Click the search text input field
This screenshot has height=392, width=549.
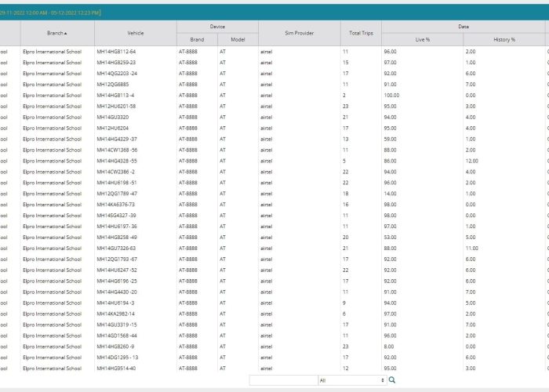click(283, 380)
